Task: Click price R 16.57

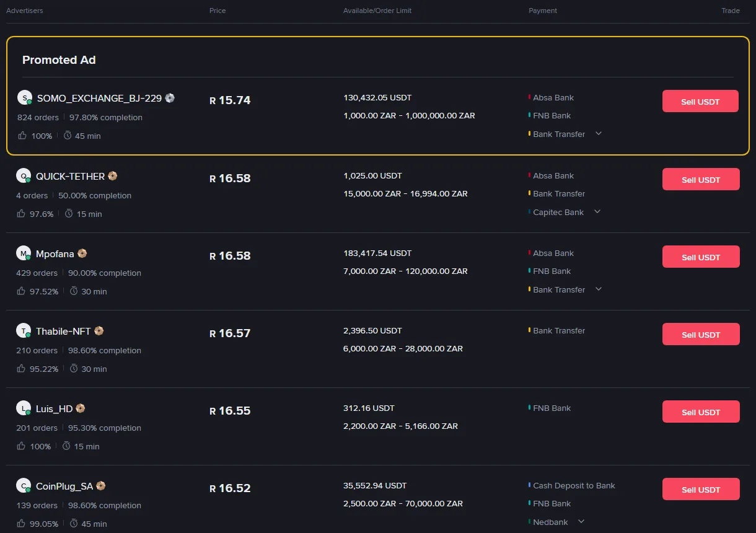Action: [230, 333]
